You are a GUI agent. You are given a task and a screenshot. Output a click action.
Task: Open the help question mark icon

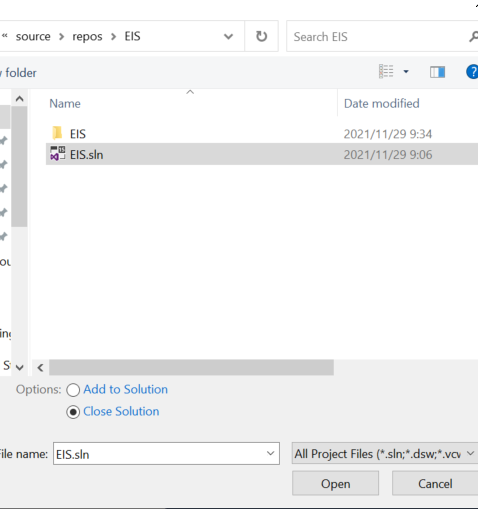click(472, 72)
